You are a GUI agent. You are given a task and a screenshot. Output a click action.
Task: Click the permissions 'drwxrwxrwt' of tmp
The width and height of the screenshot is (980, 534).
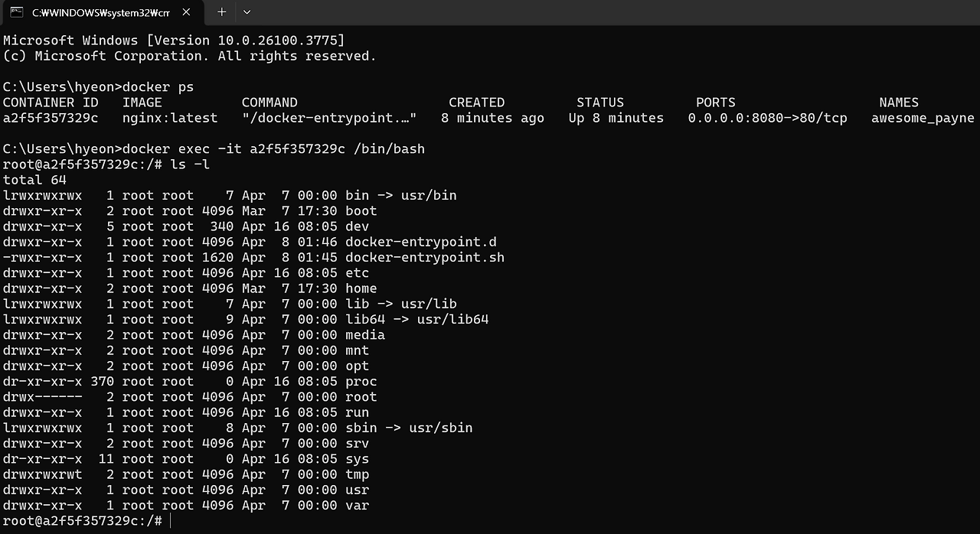tap(42, 474)
